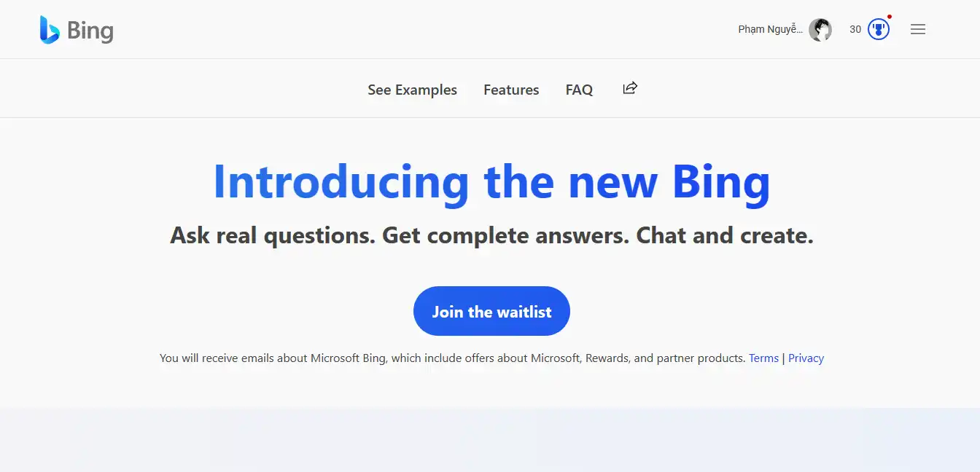Click the red notification dot on Rewards
980x472 pixels.
tap(890, 17)
